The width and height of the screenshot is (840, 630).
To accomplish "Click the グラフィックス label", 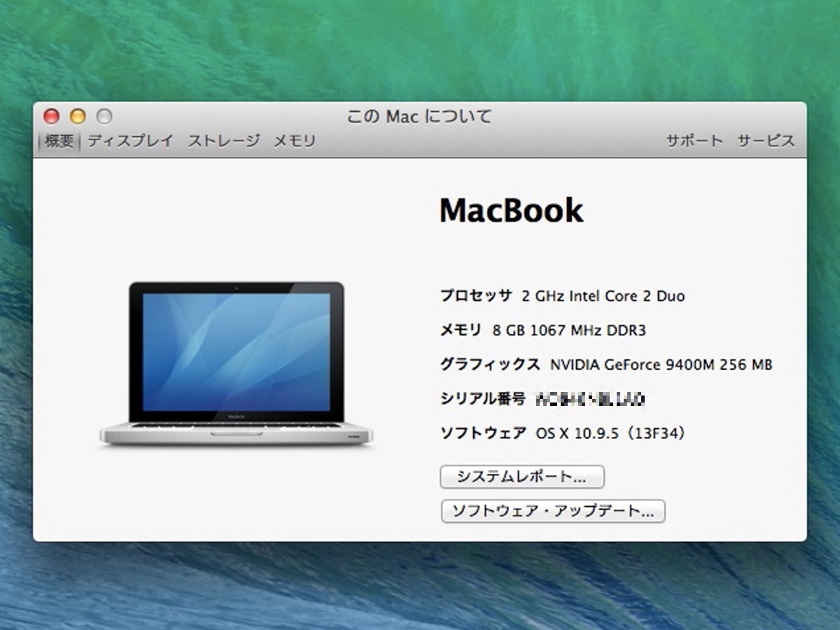I will 490,364.
